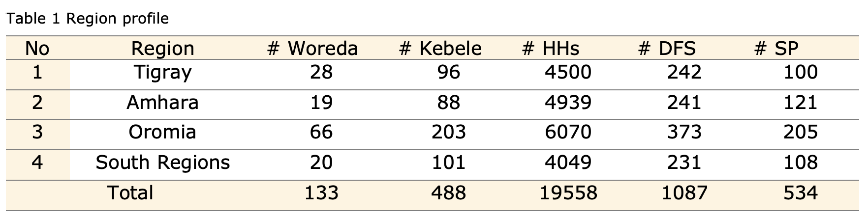Click Tigray's HHs value 4500
This screenshot has height=218, width=868.
click(568, 73)
